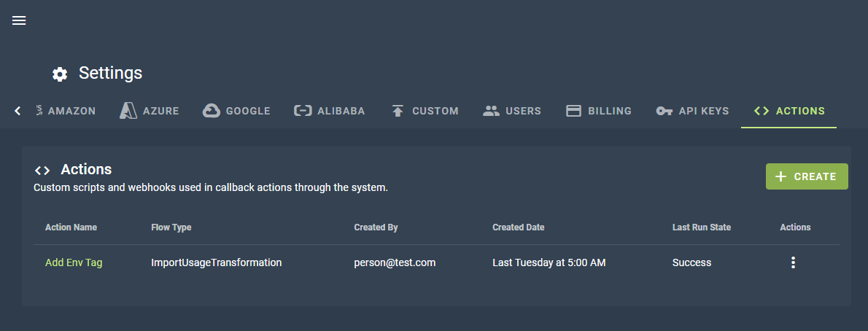Click the Amazon AWS logo icon

pyautogui.click(x=39, y=111)
